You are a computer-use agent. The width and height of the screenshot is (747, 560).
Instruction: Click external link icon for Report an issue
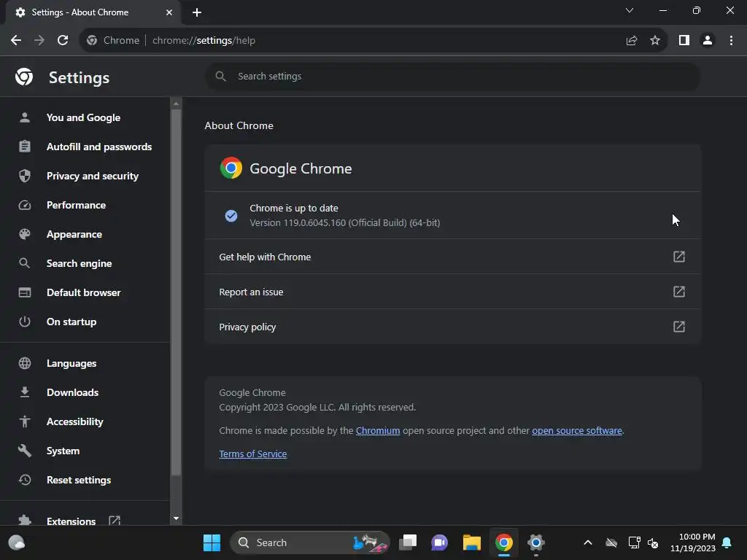click(x=679, y=292)
